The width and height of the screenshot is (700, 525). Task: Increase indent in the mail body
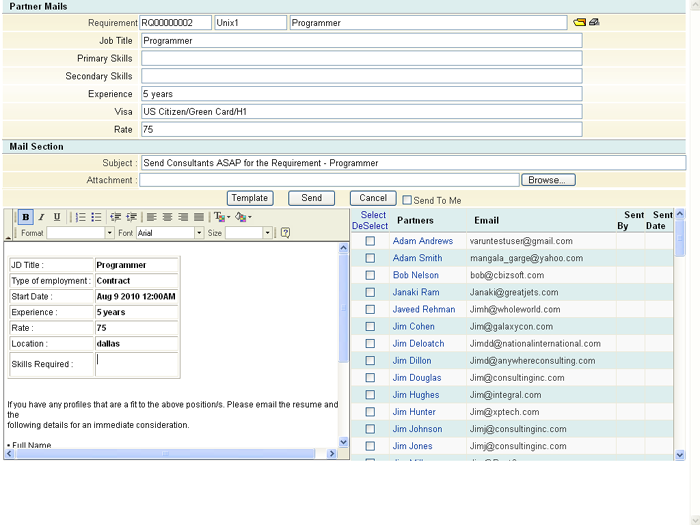point(131,217)
